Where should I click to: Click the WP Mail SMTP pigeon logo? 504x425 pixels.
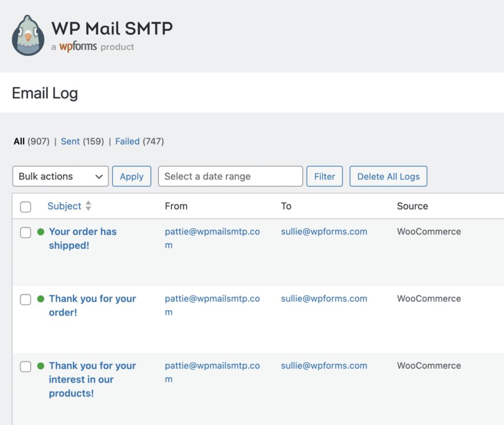click(28, 35)
